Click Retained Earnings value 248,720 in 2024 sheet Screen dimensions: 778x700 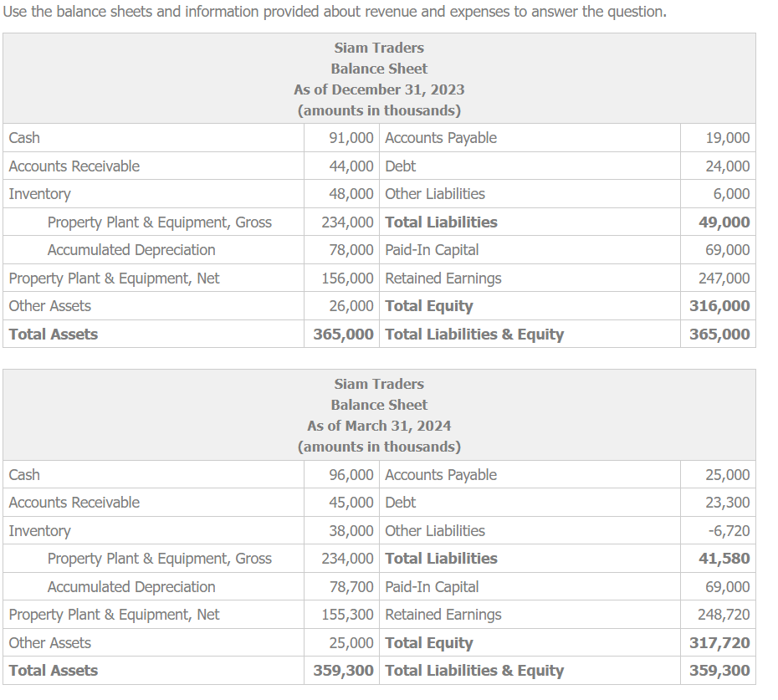coord(725,614)
